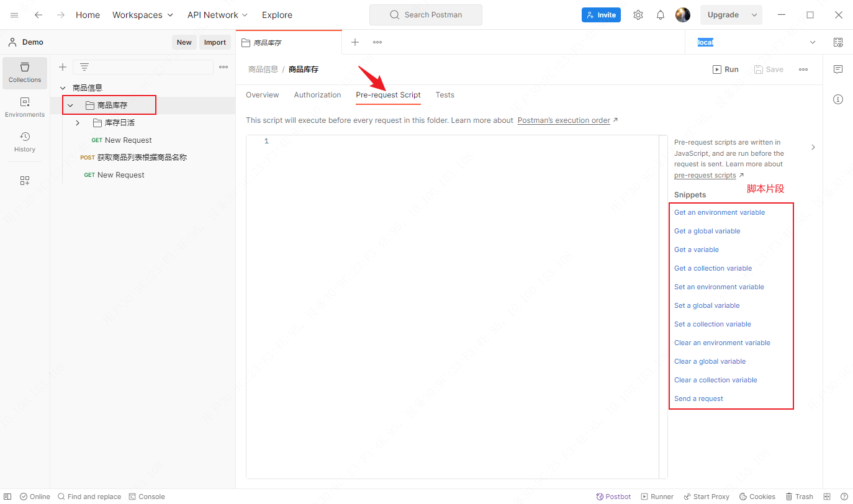Open Console in the status bar
This screenshot has width=853, height=504.
[x=147, y=497]
